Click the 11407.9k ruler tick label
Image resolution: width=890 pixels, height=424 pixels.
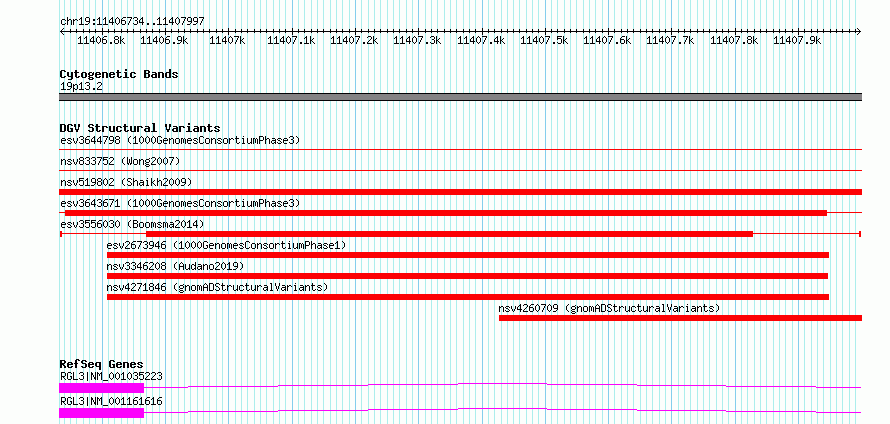click(x=797, y=40)
